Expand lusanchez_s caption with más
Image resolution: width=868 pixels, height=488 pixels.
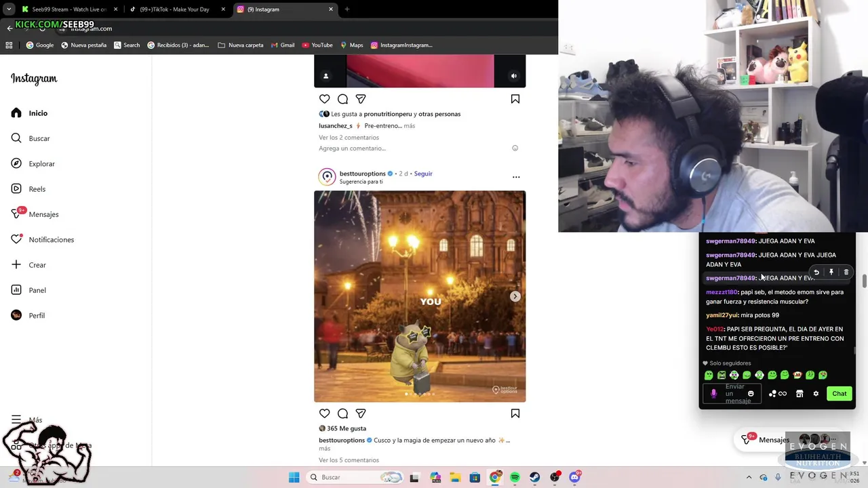click(409, 125)
